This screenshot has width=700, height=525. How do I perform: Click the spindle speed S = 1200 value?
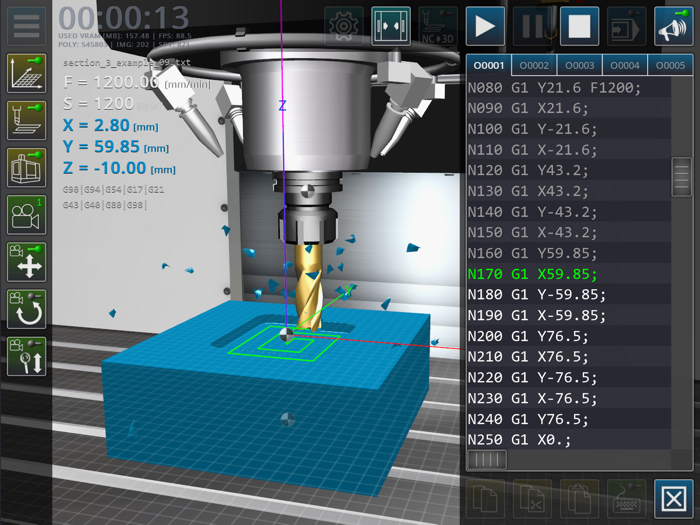[x=98, y=104]
